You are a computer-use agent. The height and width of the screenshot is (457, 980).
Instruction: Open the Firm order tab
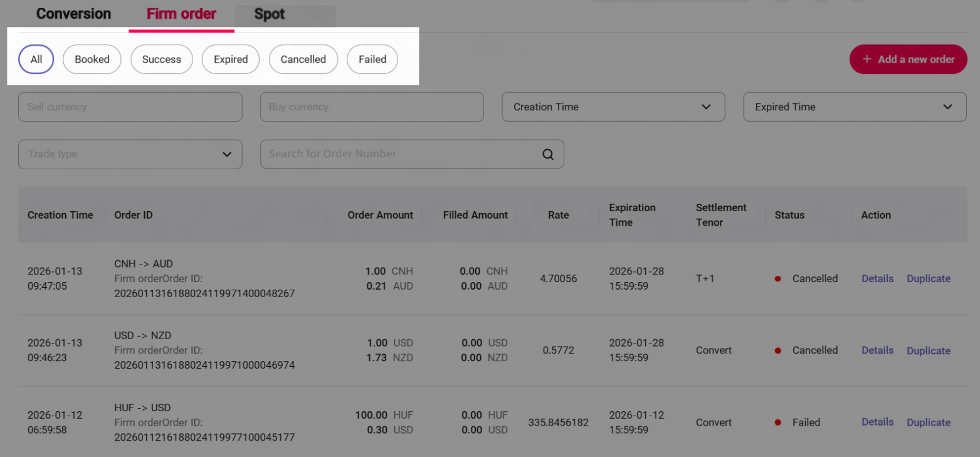(x=181, y=14)
